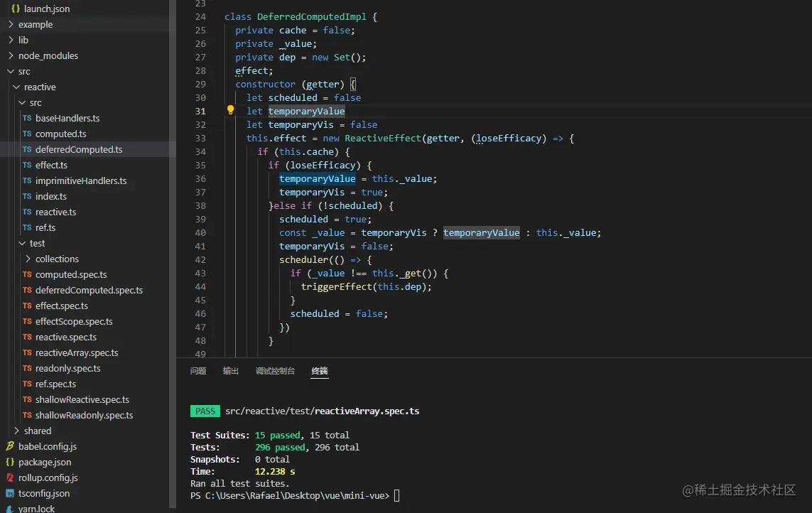Click the Rollup icon beside rollup.config.js
The height and width of the screenshot is (513, 812).
click(x=10, y=477)
